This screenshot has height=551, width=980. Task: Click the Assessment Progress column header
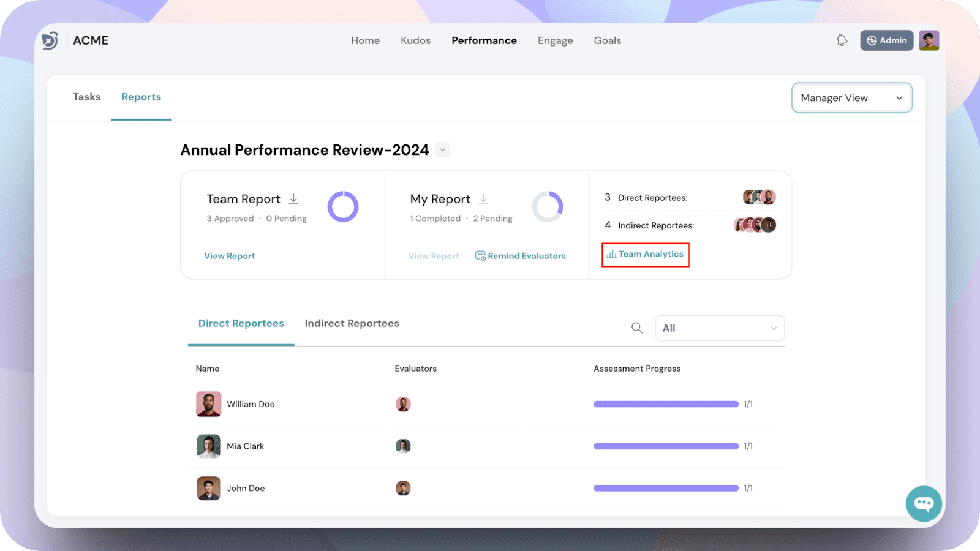point(637,369)
